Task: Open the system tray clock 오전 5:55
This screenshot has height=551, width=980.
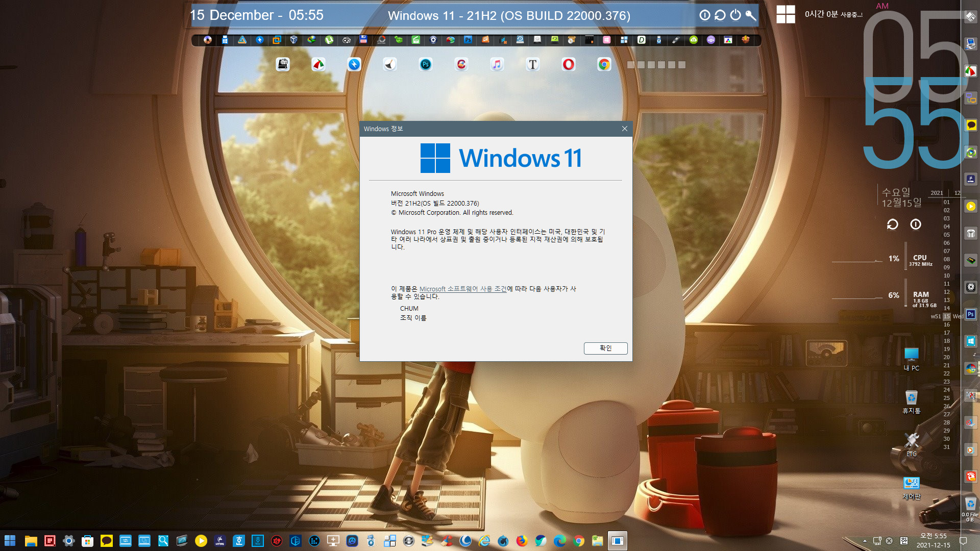Action: pyautogui.click(x=933, y=540)
